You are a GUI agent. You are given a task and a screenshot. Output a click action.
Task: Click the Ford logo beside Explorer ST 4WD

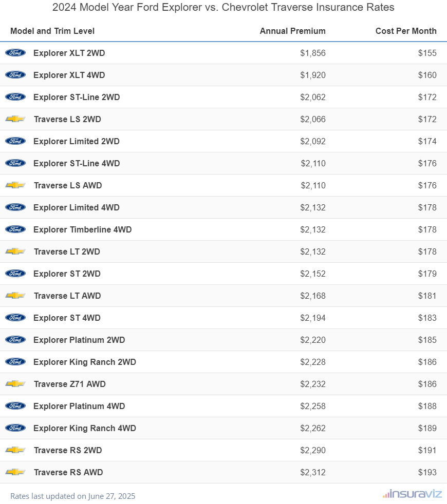(x=15, y=318)
